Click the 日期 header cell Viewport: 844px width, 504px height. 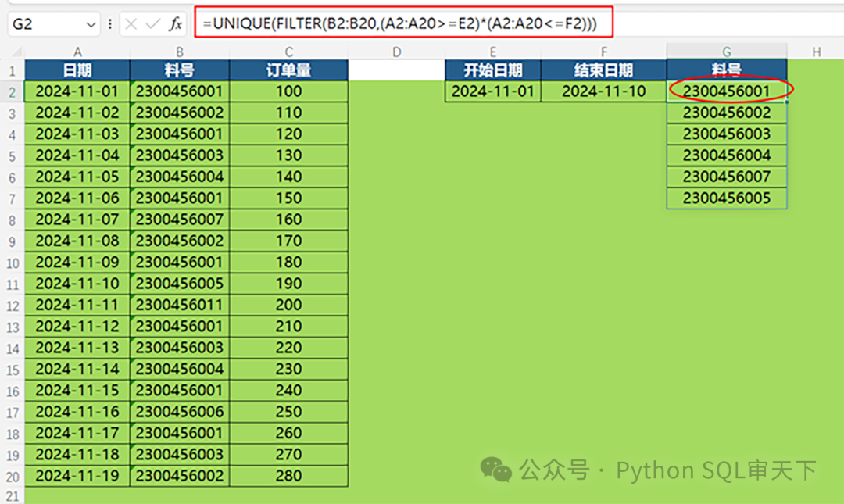click(x=77, y=70)
